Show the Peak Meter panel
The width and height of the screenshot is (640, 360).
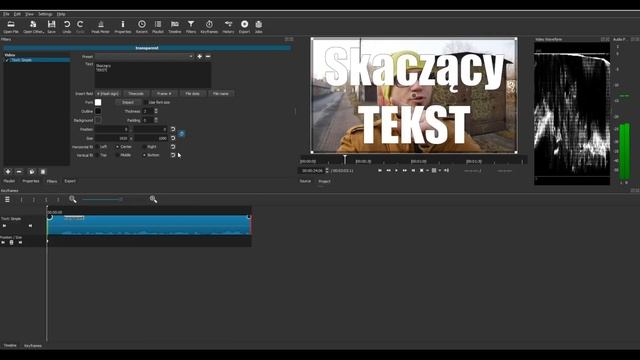[100, 27]
